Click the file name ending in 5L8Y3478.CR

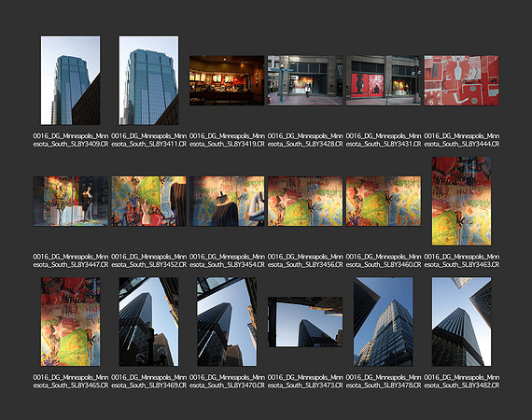(384, 382)
